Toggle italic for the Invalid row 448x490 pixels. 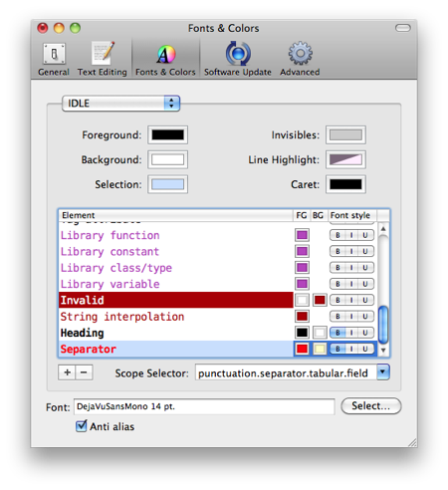point(351,300)
